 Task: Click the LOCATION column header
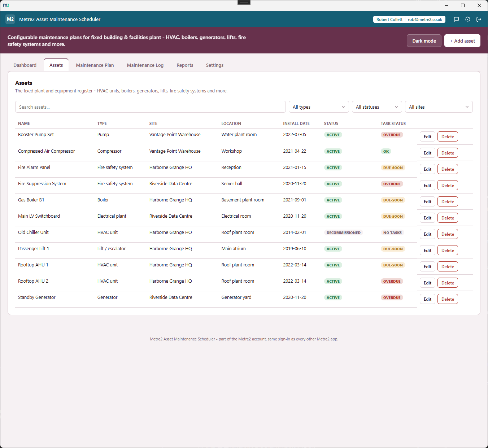(231, 123)
